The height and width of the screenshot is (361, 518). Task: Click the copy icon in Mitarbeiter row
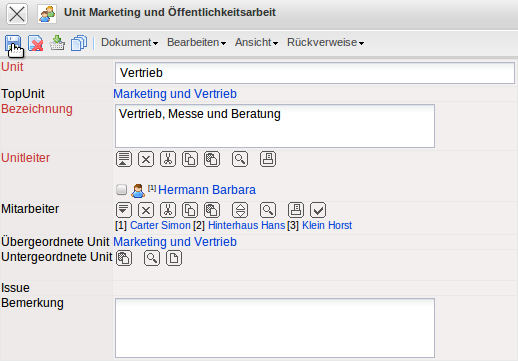point(190,210)
